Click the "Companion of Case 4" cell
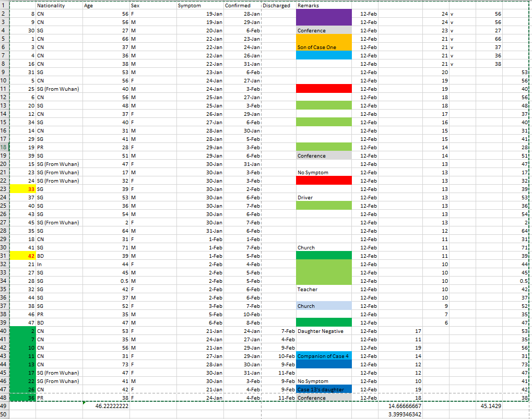532x419 pixels. tap(324, 356)
